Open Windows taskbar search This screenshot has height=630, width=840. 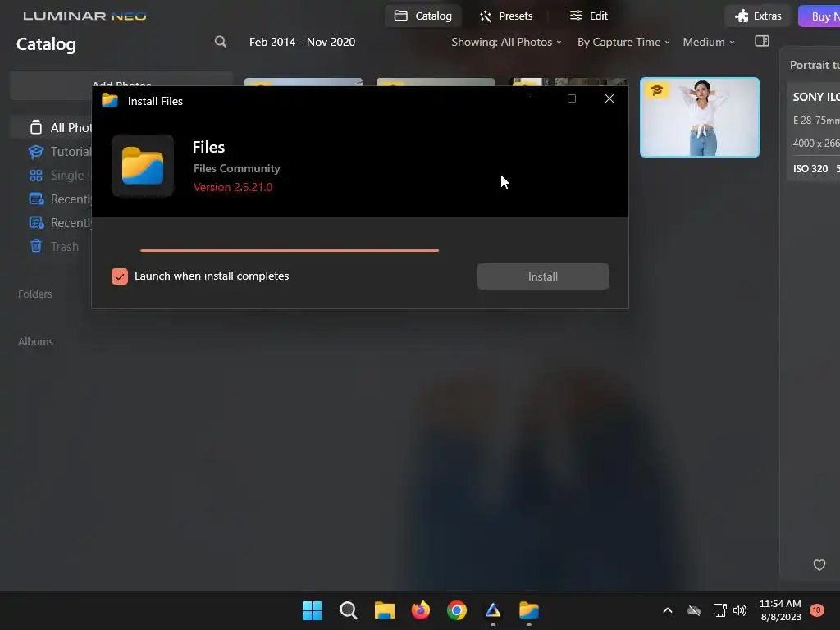(x=348, y=610)
